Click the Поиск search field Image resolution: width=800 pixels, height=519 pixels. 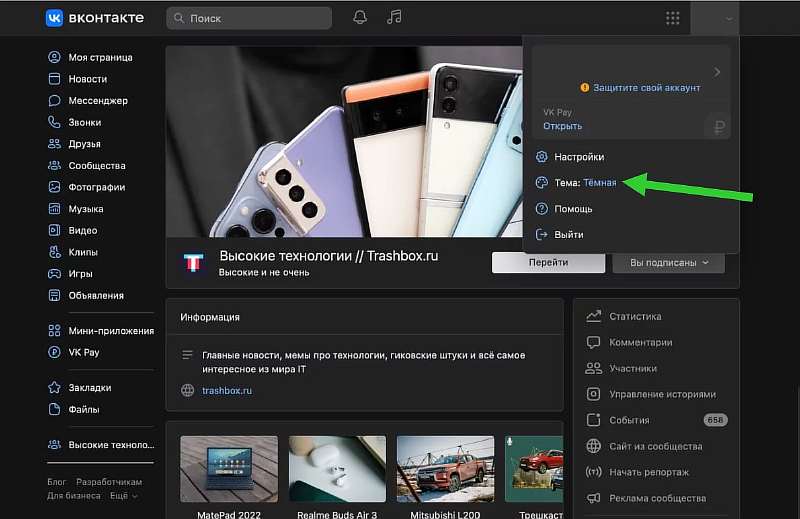[x=249, y=18]
